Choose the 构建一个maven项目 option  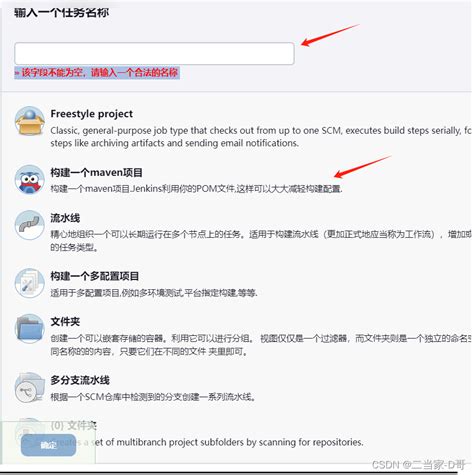pos(96,172)
